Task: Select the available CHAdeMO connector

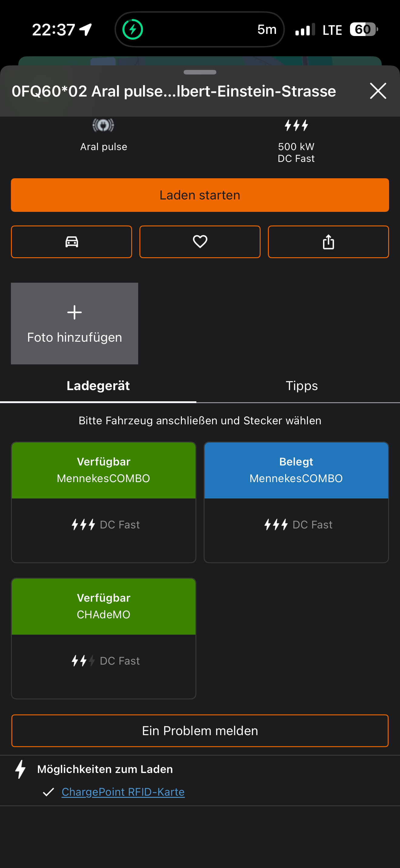Action: click(x=104, y=638)
